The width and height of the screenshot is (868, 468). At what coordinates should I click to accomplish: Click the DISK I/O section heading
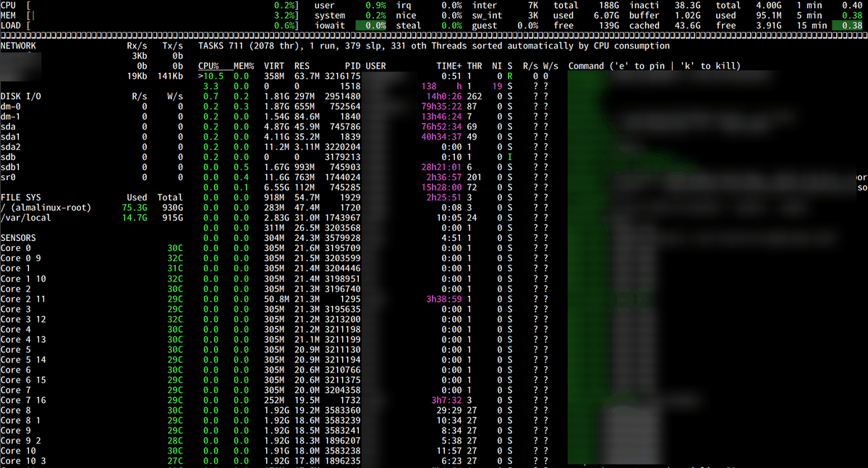(x=21, y=96)
